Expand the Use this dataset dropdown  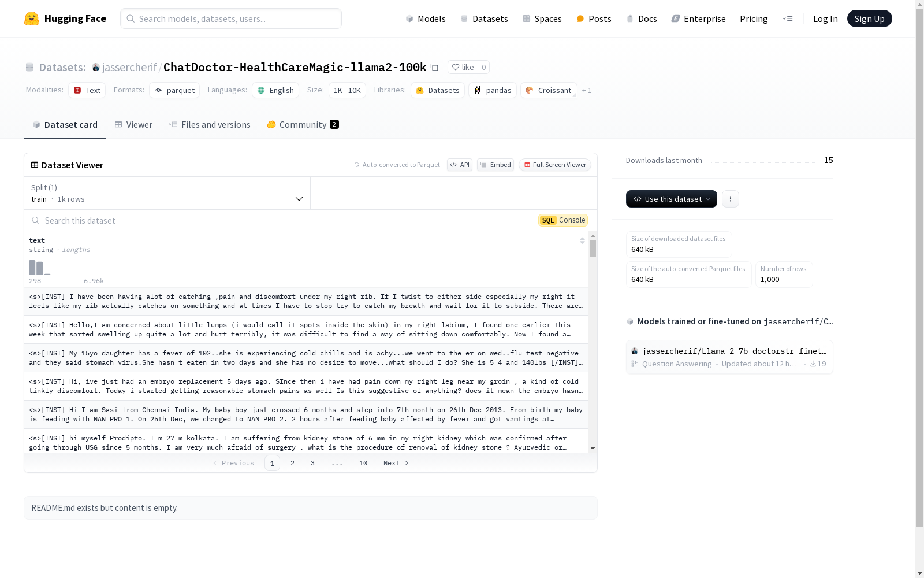[x=672, y=199]
